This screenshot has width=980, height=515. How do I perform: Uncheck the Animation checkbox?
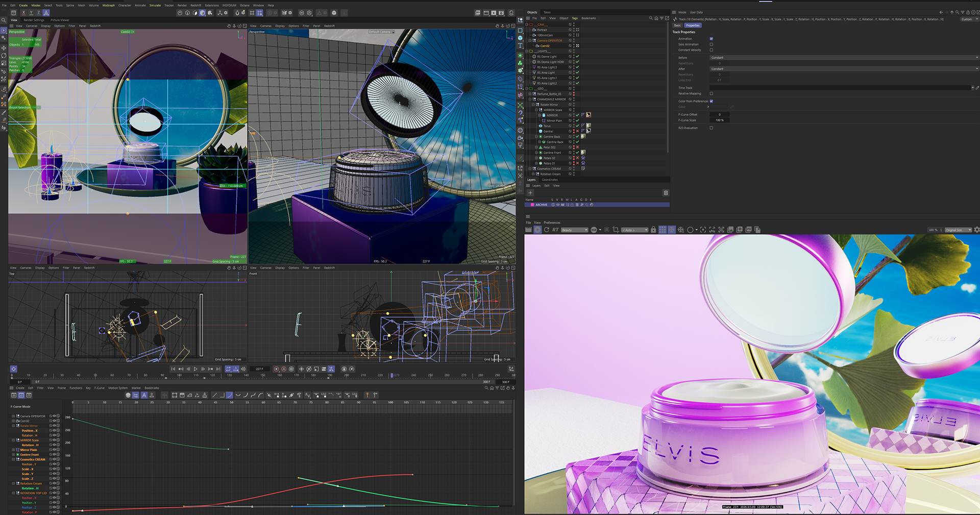711,39
